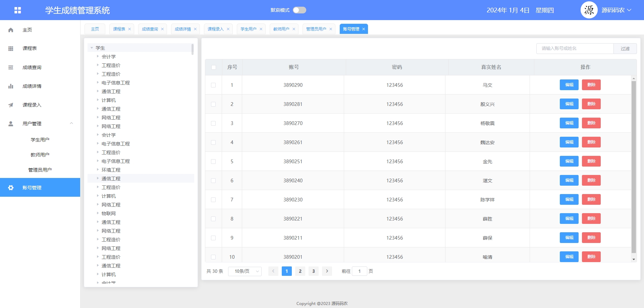The height and width of the screenshot is (308, 644).
Task: Delete the account of 陈学祥
Action: pos(591,199)
